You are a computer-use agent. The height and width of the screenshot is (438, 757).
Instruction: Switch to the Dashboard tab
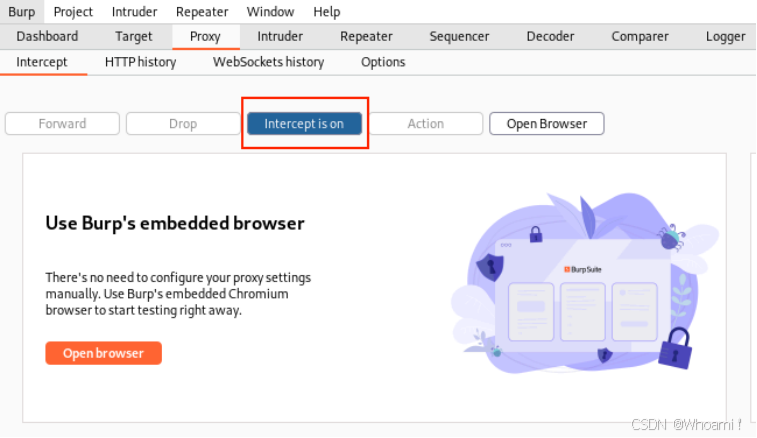tap(47, 36)
